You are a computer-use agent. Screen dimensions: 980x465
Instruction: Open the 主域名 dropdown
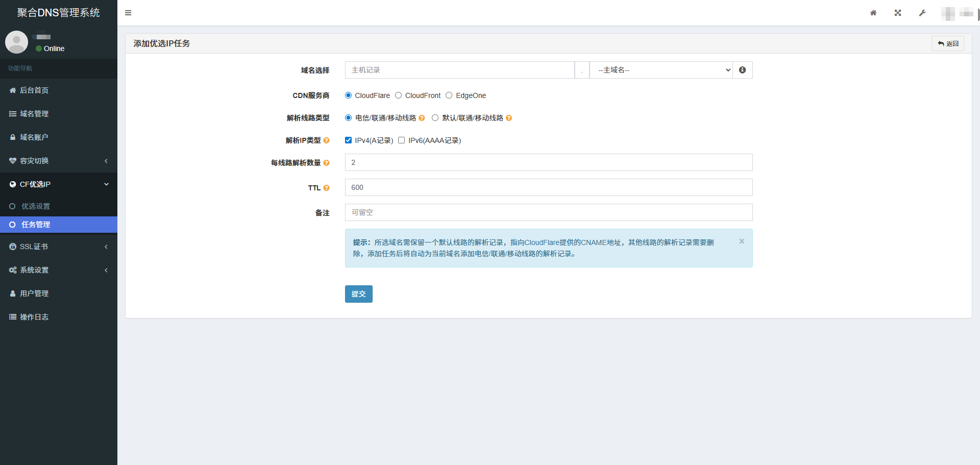tap(660, 70)
